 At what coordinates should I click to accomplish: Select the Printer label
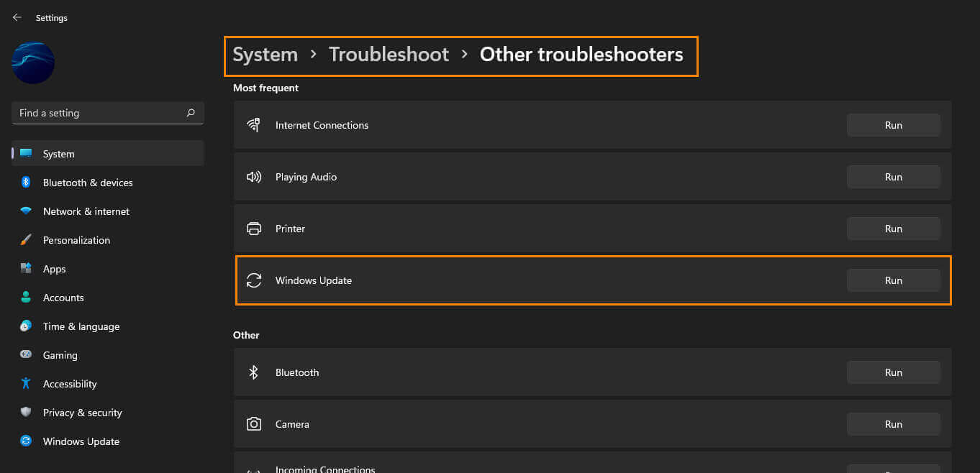point(290,229)
